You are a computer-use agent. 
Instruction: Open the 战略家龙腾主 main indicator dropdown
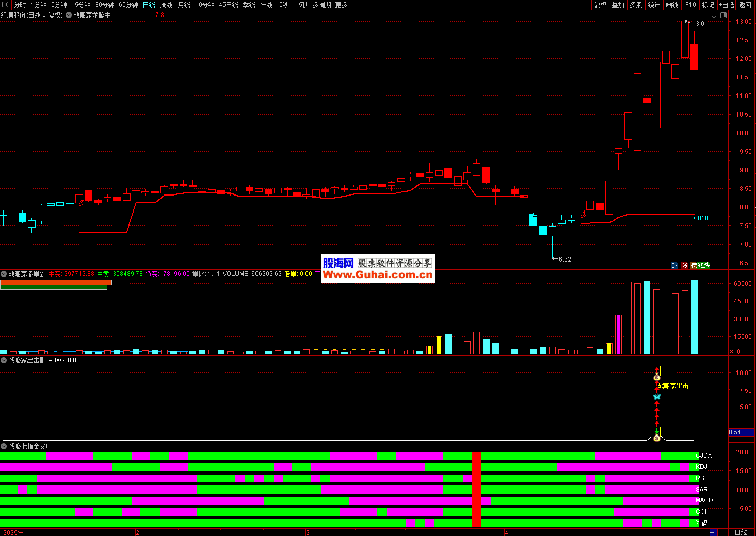(x=69, y=15)
